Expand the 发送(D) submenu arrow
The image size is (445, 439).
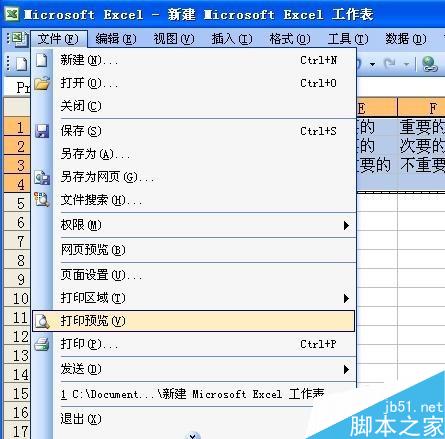[x=346, y=369]
